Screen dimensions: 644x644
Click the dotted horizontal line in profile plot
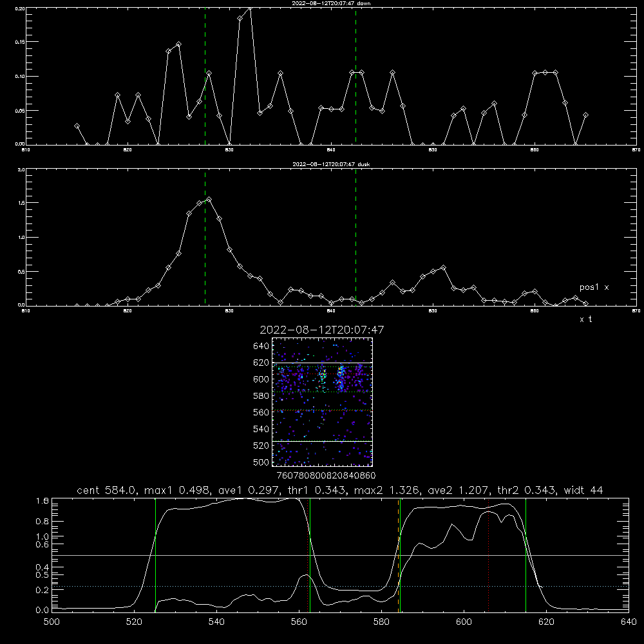[x=340, y=587]
